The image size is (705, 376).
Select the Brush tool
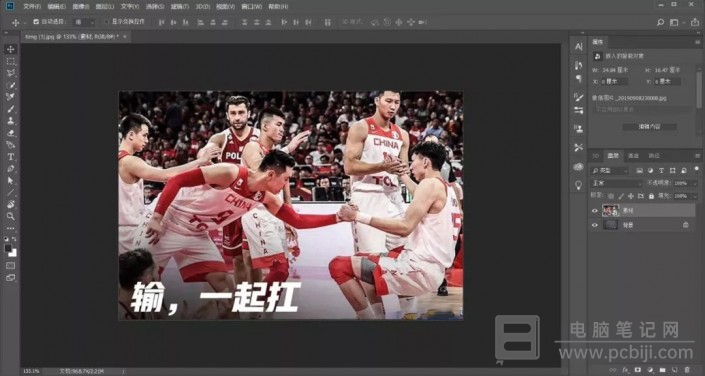point(11,109)
